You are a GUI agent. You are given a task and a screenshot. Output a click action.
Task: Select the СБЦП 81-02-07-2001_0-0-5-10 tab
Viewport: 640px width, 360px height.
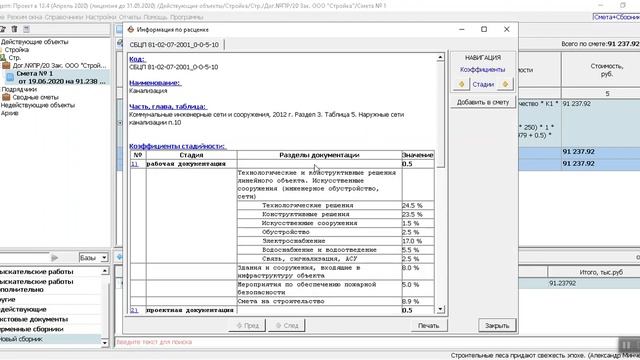[x=174, y=44]
